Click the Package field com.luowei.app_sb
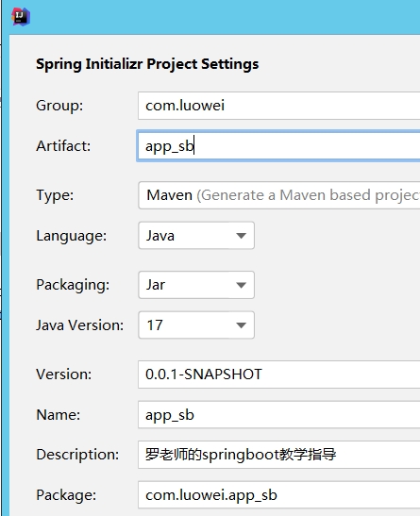 pyautogui.click(x=278, y=495)
